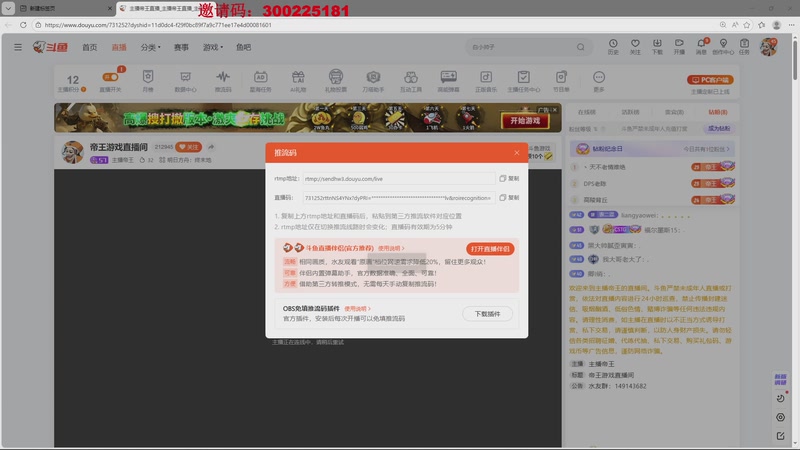Copy the 直播码 stream key
Screen dimensions: 800x450
(509, 197)
